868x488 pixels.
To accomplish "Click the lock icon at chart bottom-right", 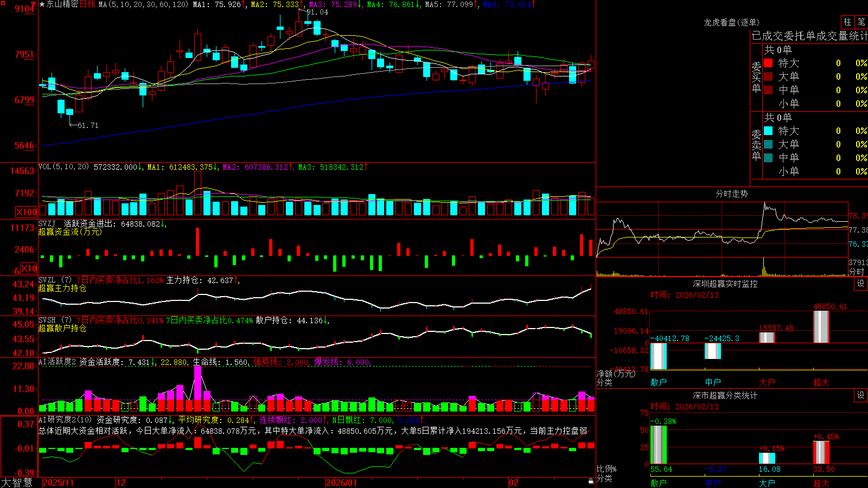I will click(591, 481).
